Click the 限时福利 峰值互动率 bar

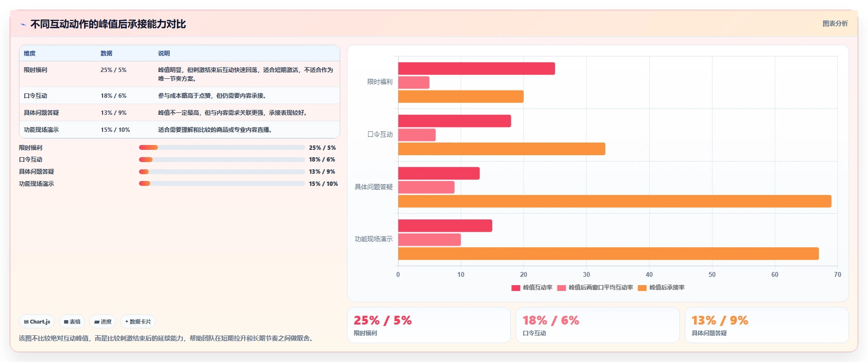pyautogui.click(x=476, y=69)
